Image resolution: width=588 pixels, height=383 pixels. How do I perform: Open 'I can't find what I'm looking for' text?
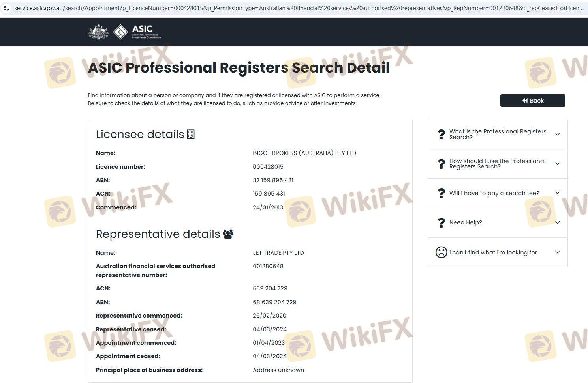pyautogui.click(x=493, y=252)
